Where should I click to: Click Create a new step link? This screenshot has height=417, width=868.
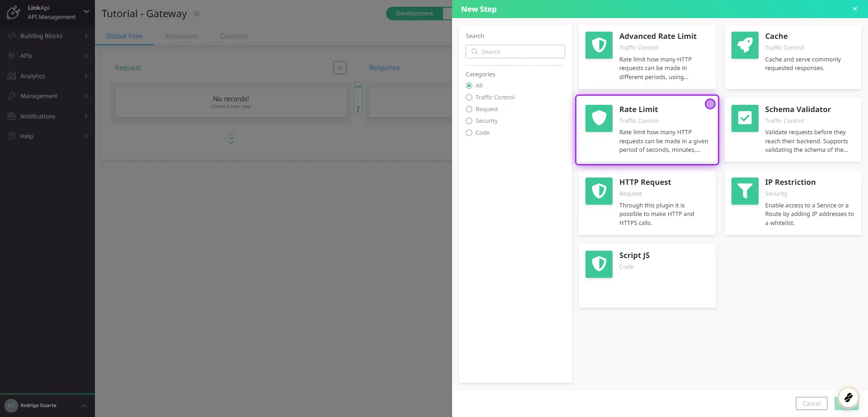pos(231,106)
